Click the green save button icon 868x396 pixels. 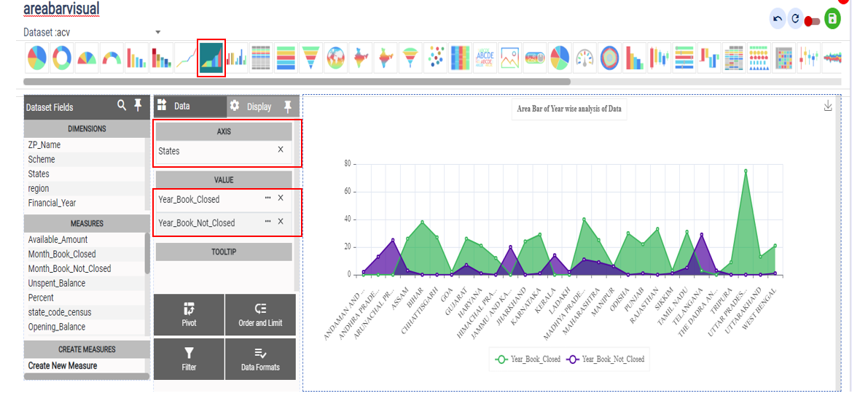tap(832, 19)
